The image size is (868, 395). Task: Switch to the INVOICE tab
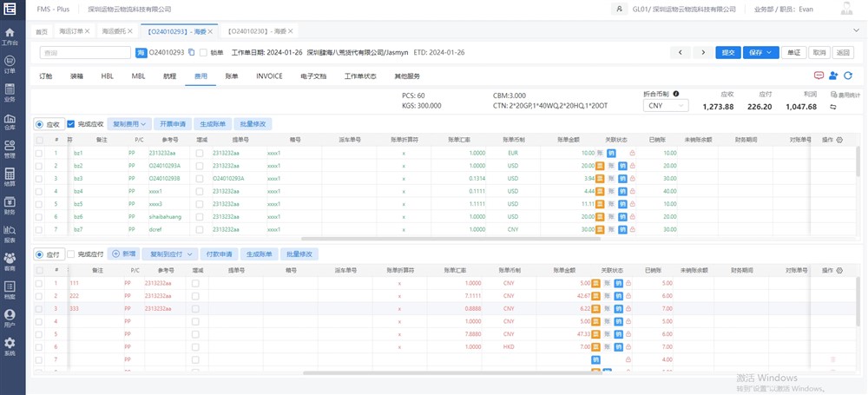pos(269,76)
